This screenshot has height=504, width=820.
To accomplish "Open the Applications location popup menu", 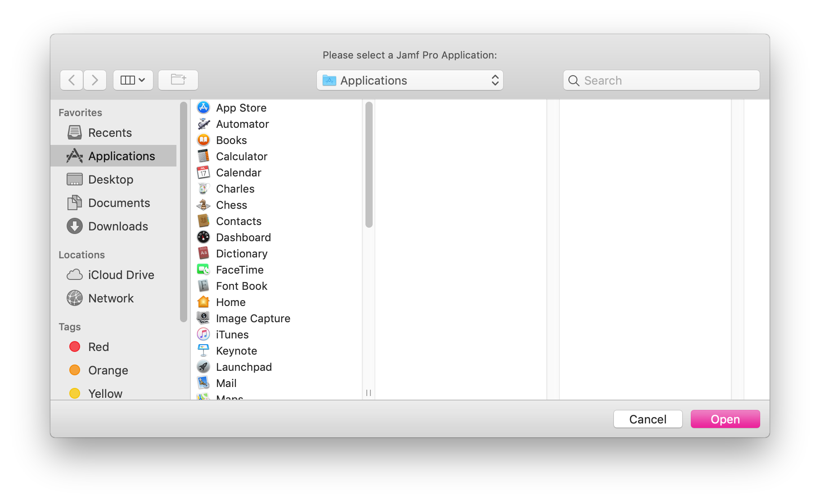I will (x=410, y=80).
